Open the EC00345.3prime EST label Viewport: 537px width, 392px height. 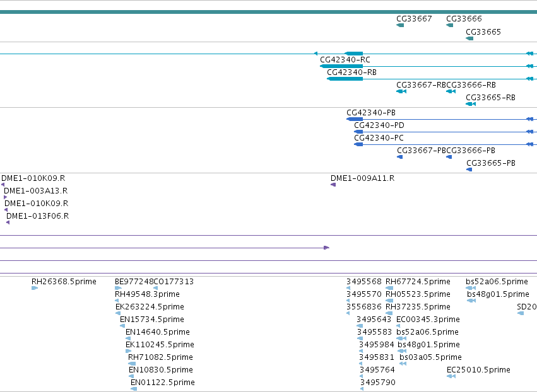click(x=428, y=320)
